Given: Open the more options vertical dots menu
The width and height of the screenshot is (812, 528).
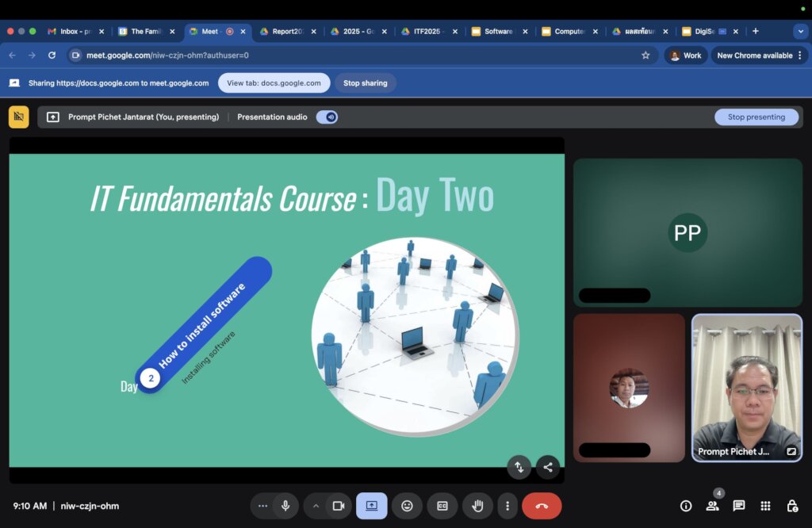Looking at the screenshot, I should pos(507,506).
